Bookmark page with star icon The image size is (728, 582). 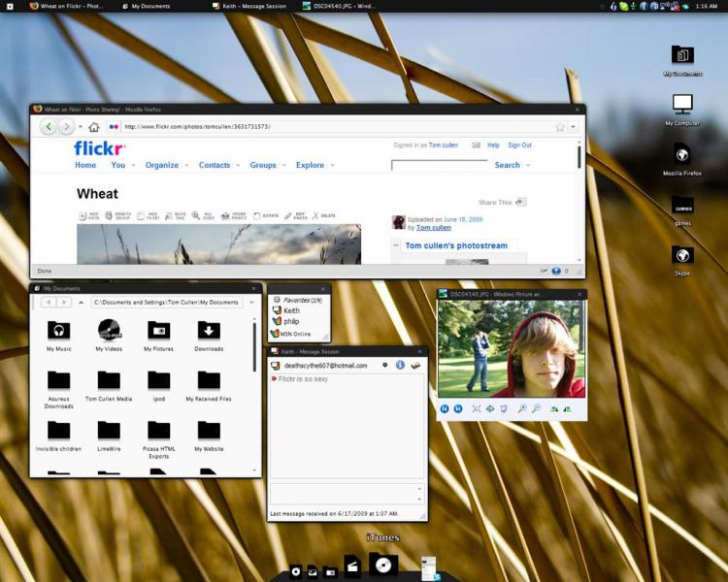pos(560,127)
